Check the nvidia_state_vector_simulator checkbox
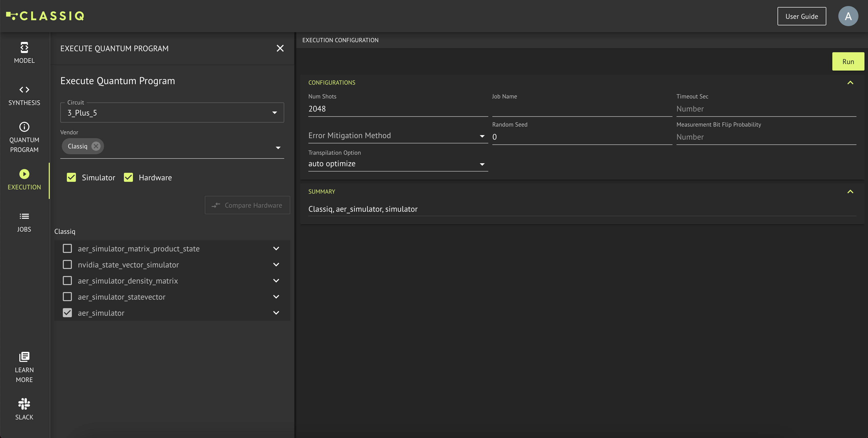The width and height of the screenshot is (868, 438). point(67,265)
